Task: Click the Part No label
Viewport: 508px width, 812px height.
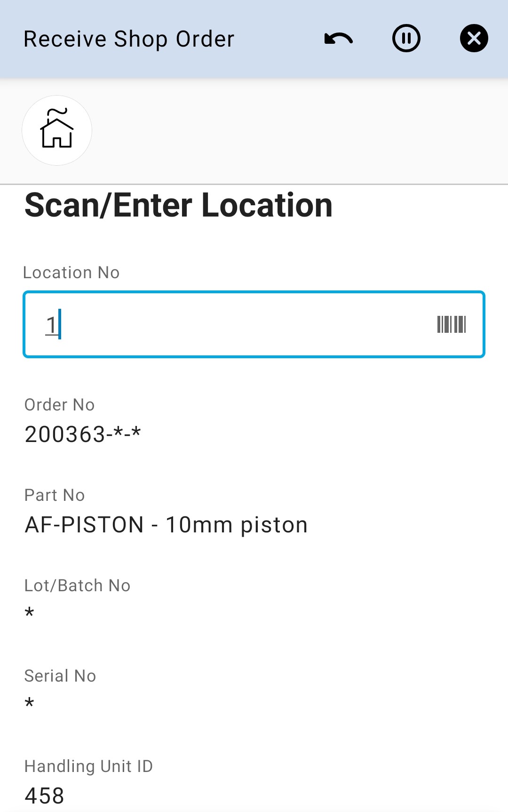Action: (55, 495)
